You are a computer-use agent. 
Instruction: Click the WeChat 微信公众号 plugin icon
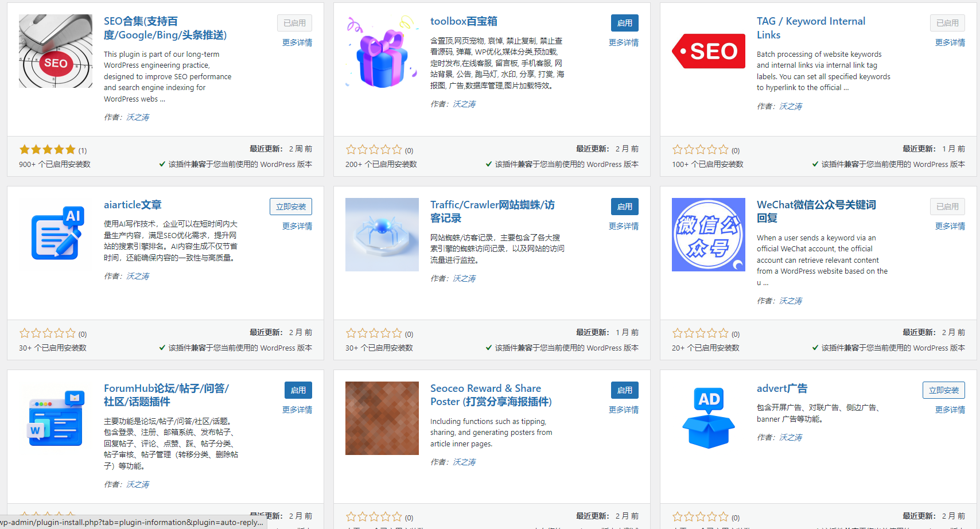coord(709,235)
